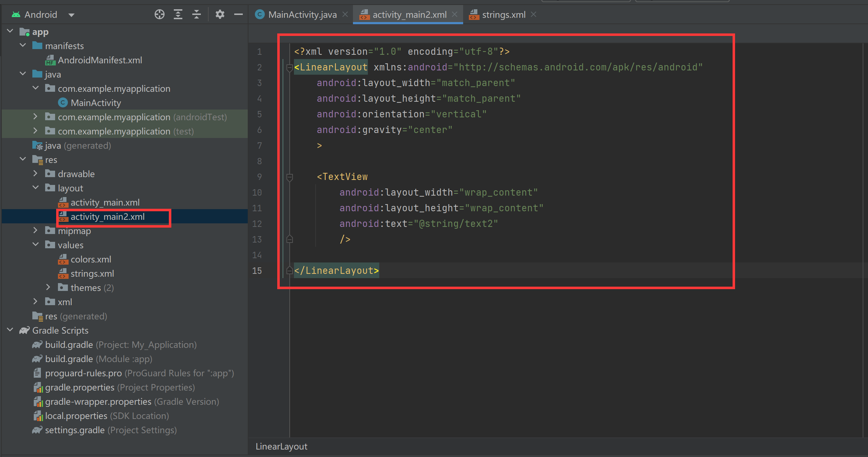Click the Select Opened File target icon
The height and width of the screenshot is (457, 868).
point(160,15)
